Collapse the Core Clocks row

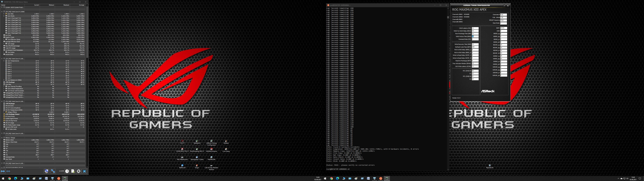click(x=4, y=16)
